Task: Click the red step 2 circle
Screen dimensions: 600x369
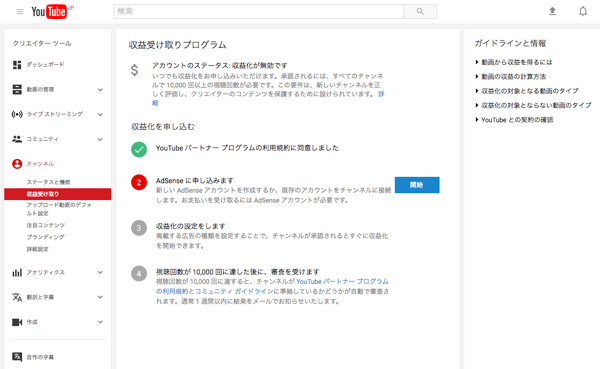Action: pyautogui.click(x=139, y=182)
